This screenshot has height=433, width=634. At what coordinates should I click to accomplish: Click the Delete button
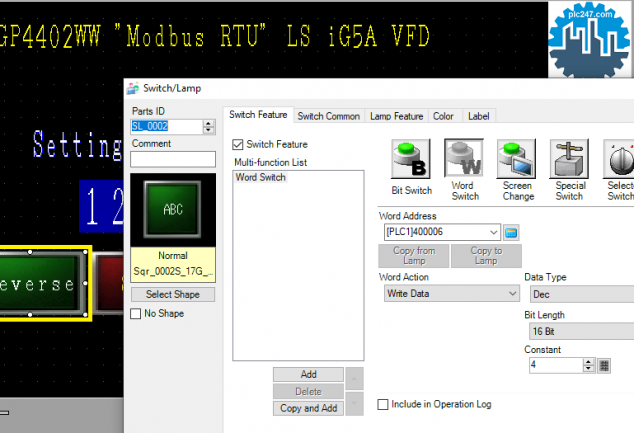tap(309, 391)
